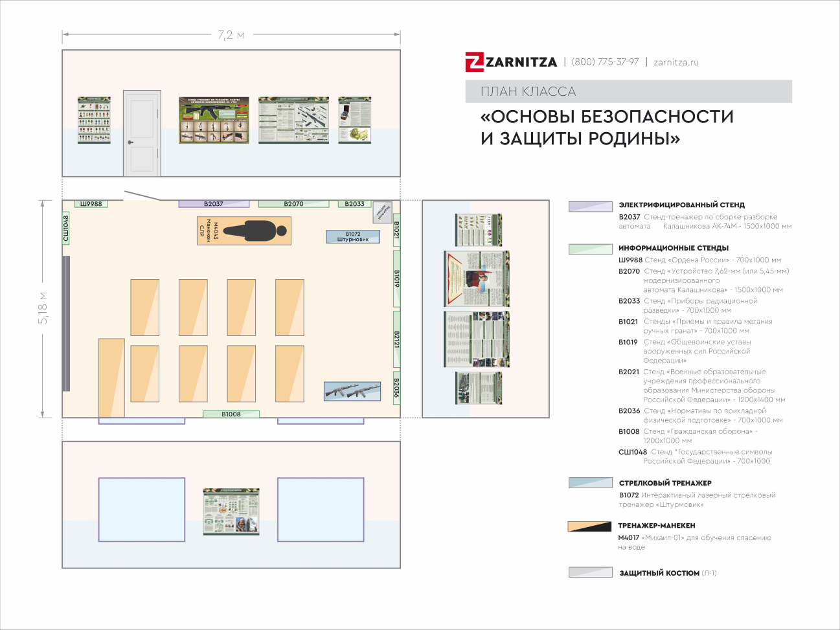
Task: Click the grey protective suit square in the room corner
Action: coord(382,212)
